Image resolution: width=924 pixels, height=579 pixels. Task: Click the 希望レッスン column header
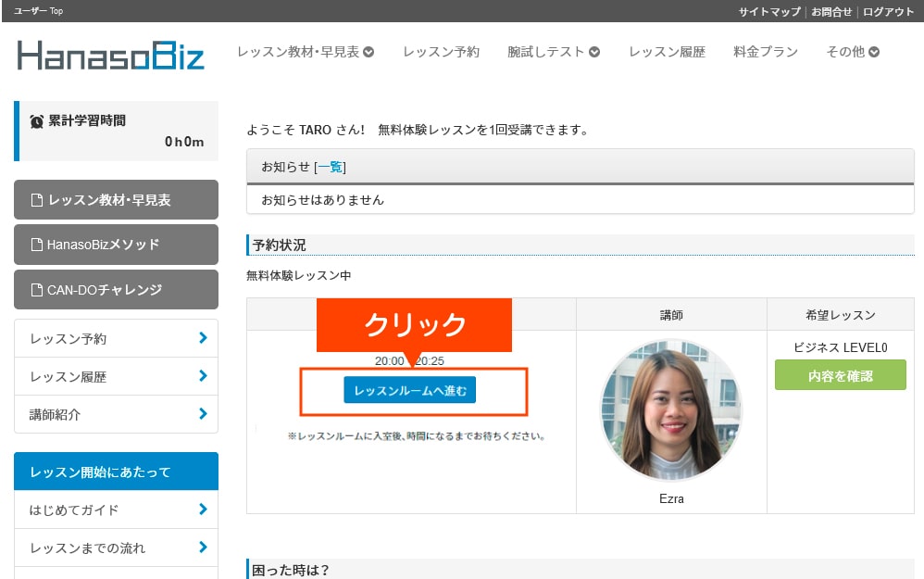pos(841,315)
